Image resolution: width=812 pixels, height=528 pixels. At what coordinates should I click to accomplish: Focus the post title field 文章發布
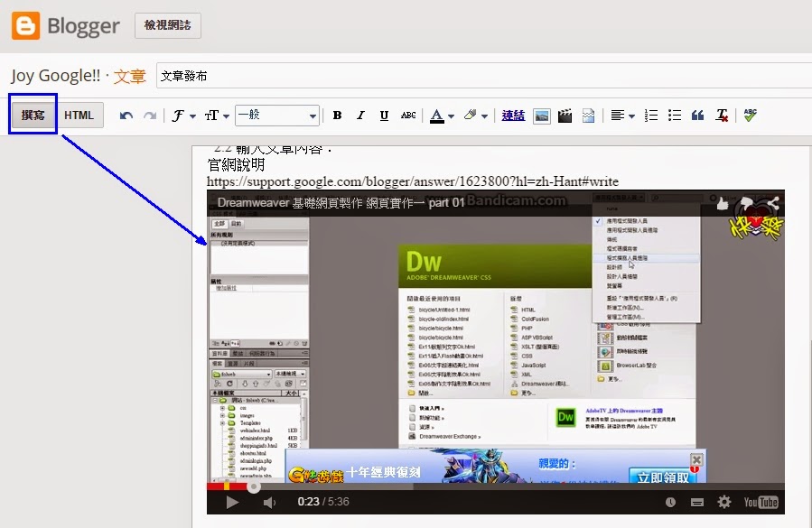tap(484, 76)
